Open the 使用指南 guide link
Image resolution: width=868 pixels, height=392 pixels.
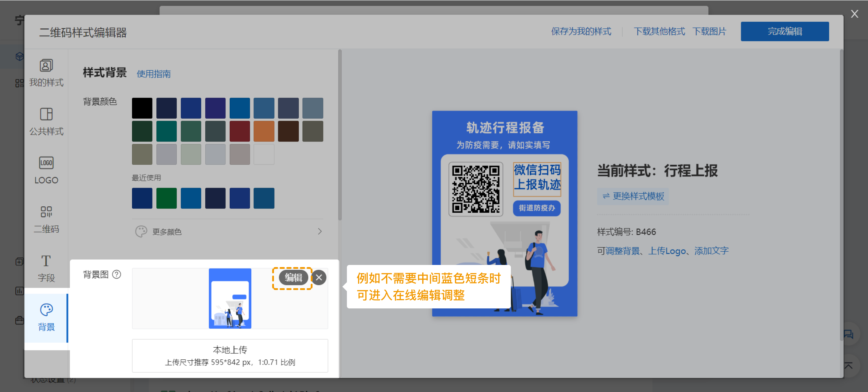tap(153, 74)
